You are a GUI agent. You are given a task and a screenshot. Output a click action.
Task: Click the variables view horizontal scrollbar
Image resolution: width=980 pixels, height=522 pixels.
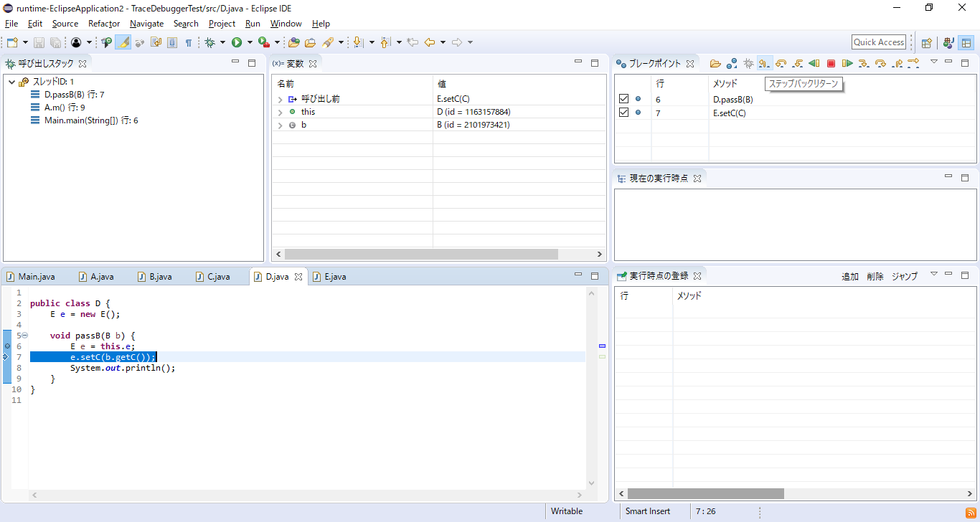[421, 254]
